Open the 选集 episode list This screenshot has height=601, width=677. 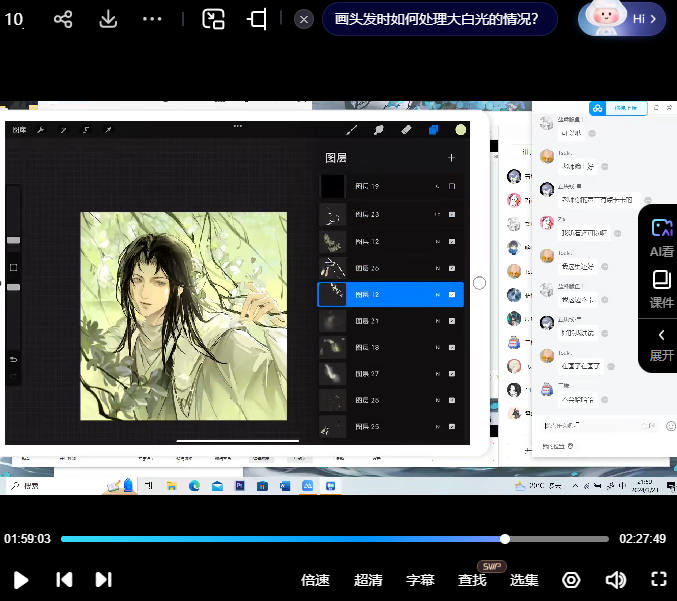(x=524, y=580)
